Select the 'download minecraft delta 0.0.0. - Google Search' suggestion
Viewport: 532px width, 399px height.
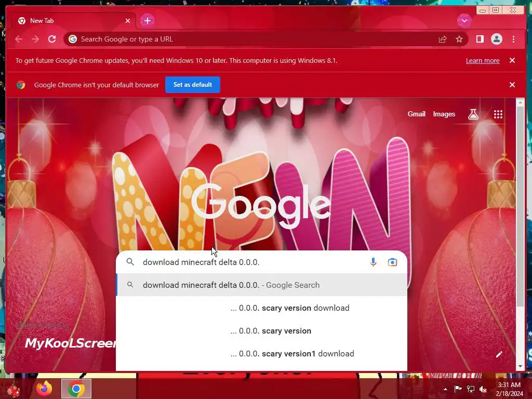(262, 285)
